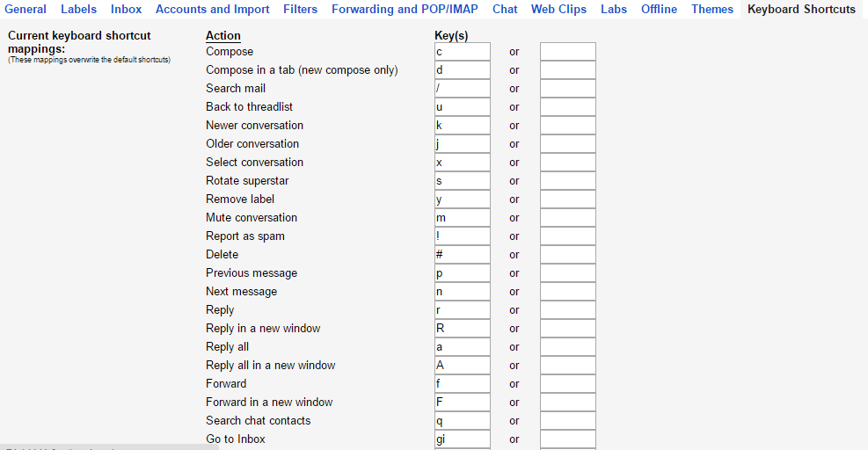Select Forwarding and POP/IMAP tab
This screenshot has width=868, height=450.
tap(405, 10)
